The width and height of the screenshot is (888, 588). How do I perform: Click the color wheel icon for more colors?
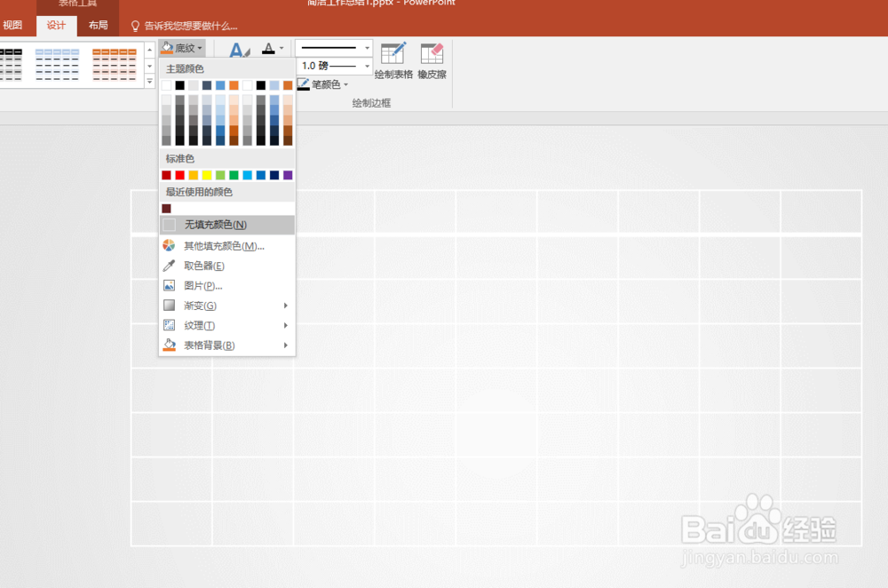pos(169,245)
